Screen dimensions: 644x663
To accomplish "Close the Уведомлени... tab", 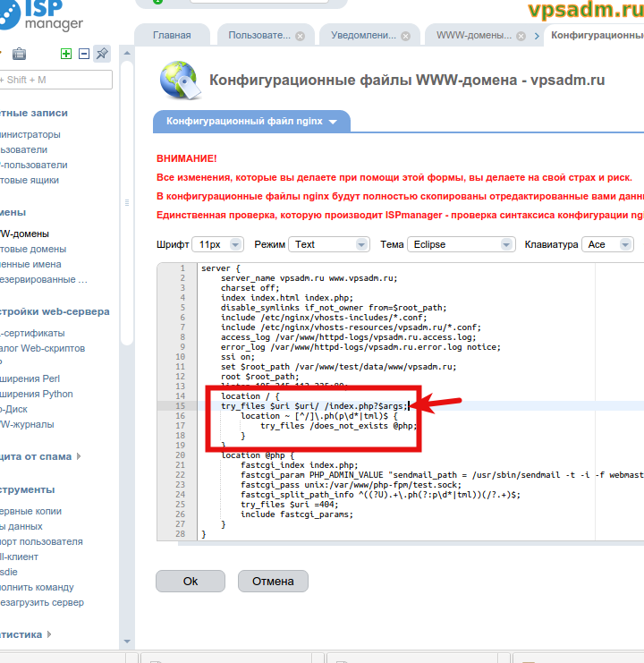I will (x=406, y=36).
